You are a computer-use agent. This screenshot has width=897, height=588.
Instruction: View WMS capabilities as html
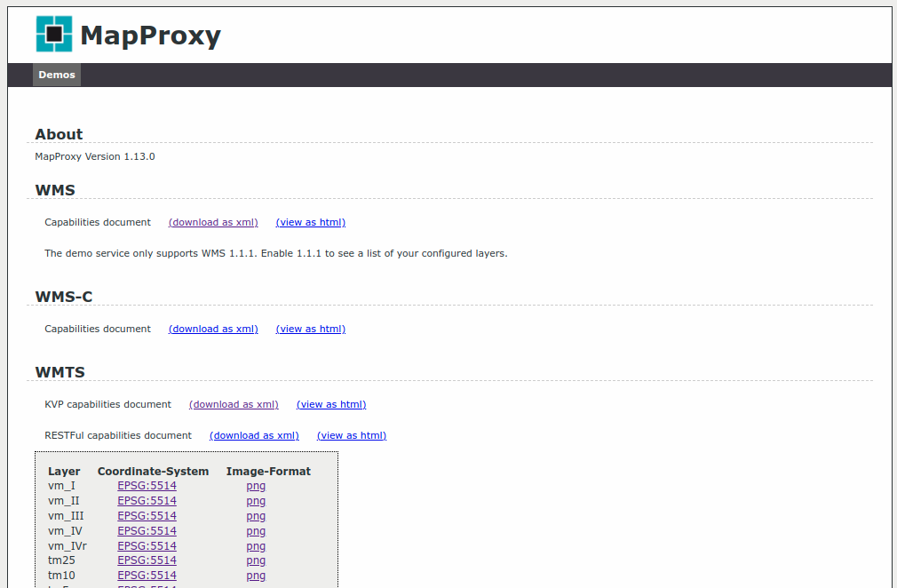[310, 223]
